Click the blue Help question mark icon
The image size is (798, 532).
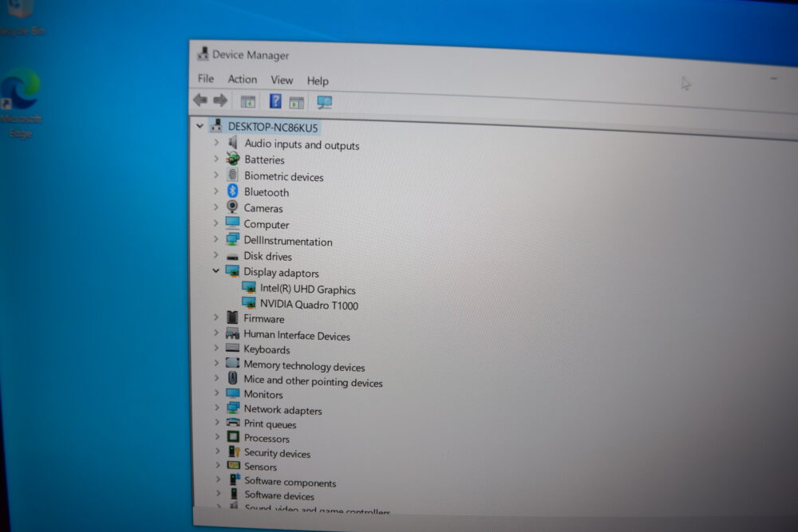coord(275,101)
